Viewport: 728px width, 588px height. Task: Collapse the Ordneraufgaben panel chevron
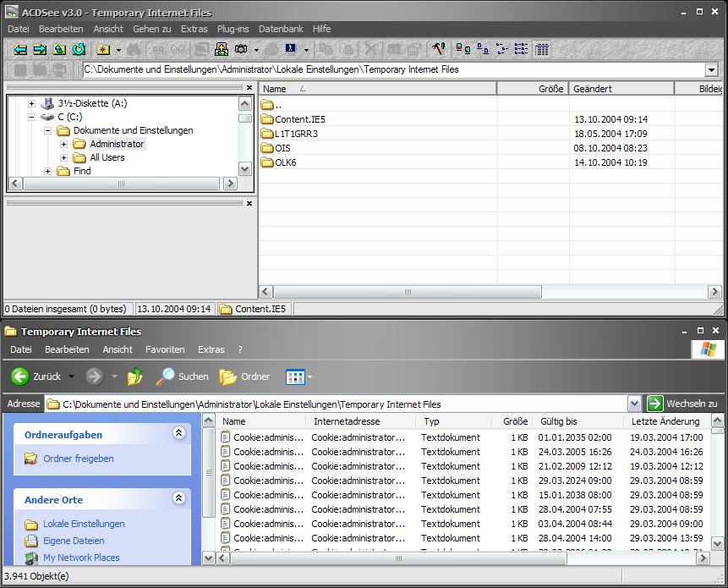pos(178,433)
